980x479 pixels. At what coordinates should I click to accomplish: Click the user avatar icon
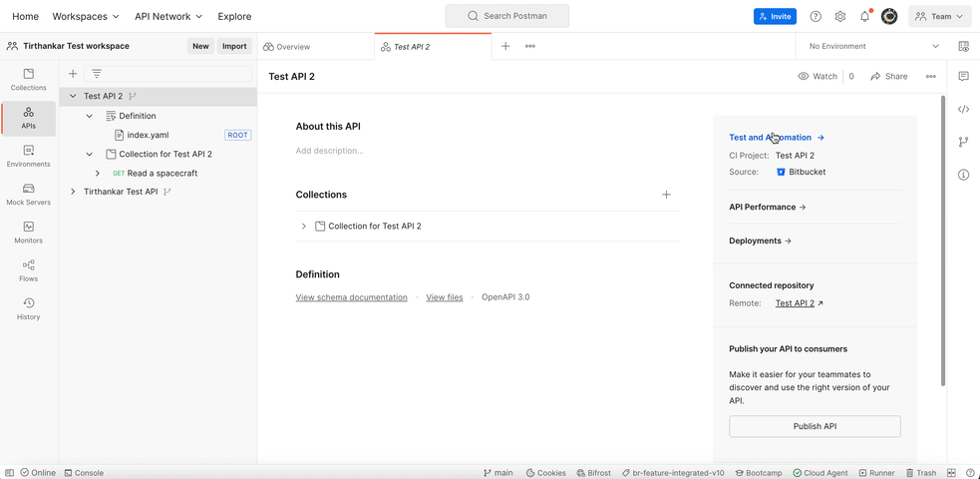pyautogui.click(x=889, y=17)
